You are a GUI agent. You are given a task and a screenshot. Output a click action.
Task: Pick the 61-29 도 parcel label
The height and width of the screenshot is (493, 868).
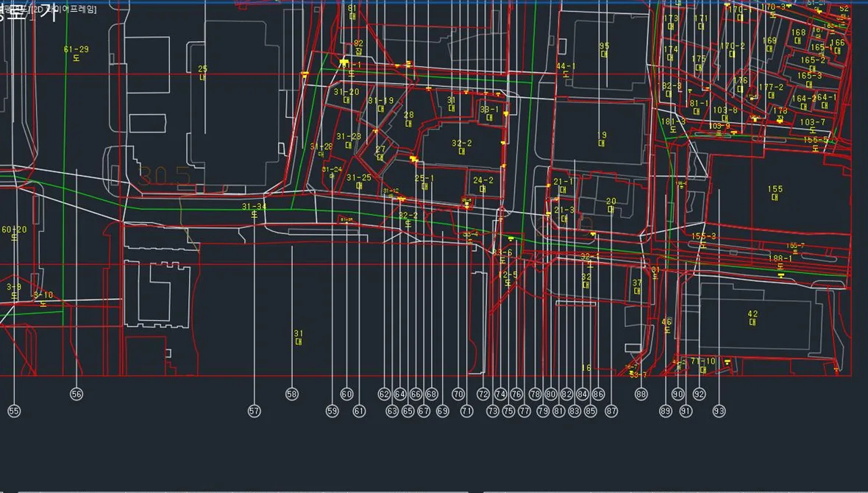tap(77, 53)
